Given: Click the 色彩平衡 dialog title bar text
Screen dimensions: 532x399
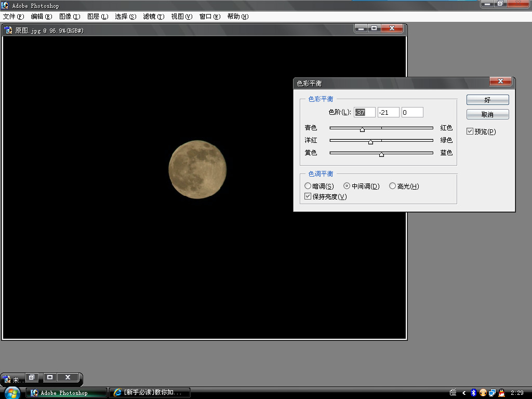Looking at the screenshot, I should [310, 84].
